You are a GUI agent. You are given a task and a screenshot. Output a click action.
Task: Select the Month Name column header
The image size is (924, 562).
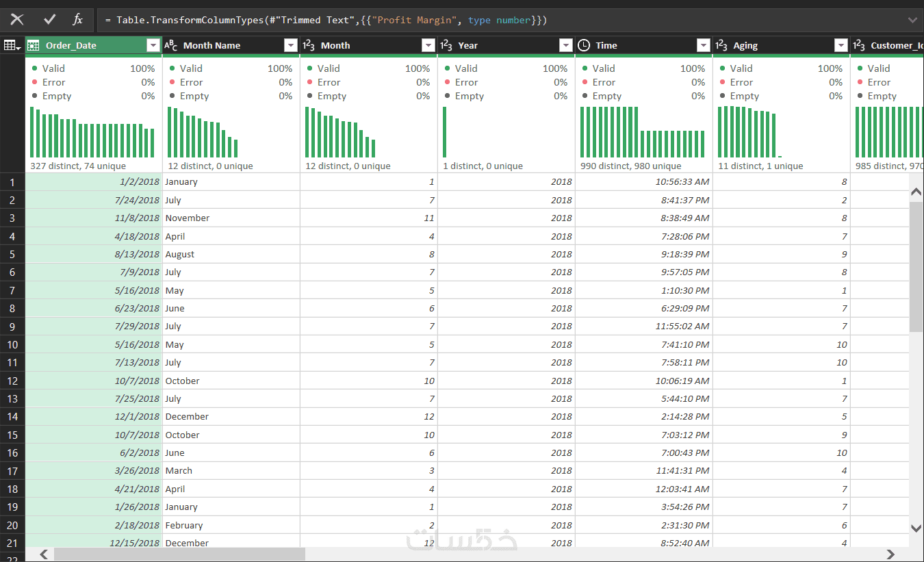tap(231, 45)
